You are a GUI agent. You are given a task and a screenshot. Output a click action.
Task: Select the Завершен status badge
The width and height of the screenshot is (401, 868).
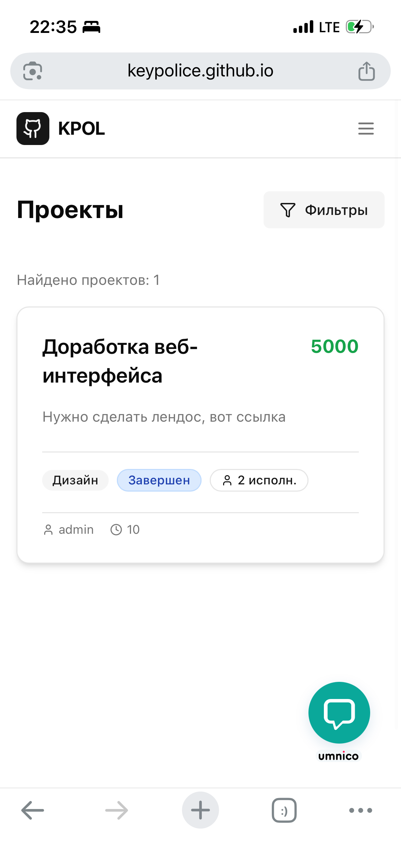click(159, 480)
